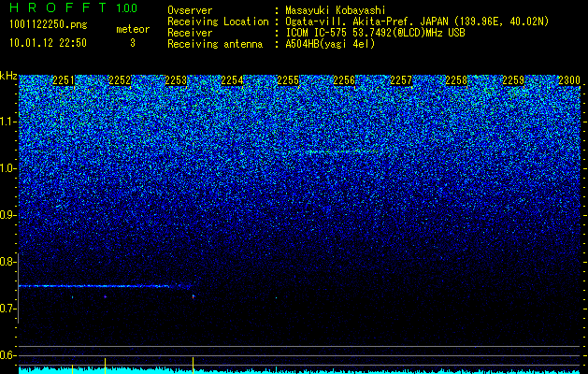Click the green 'meteor' label

133,29
